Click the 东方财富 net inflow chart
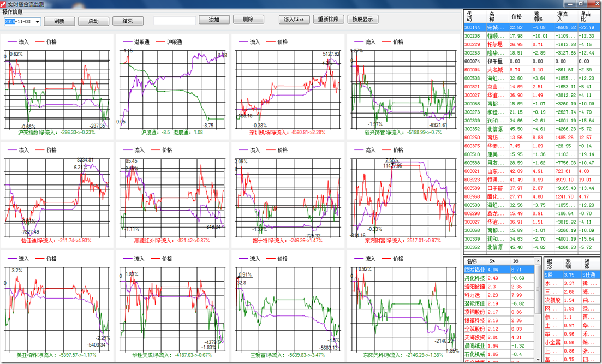 (x=403, y=195)
